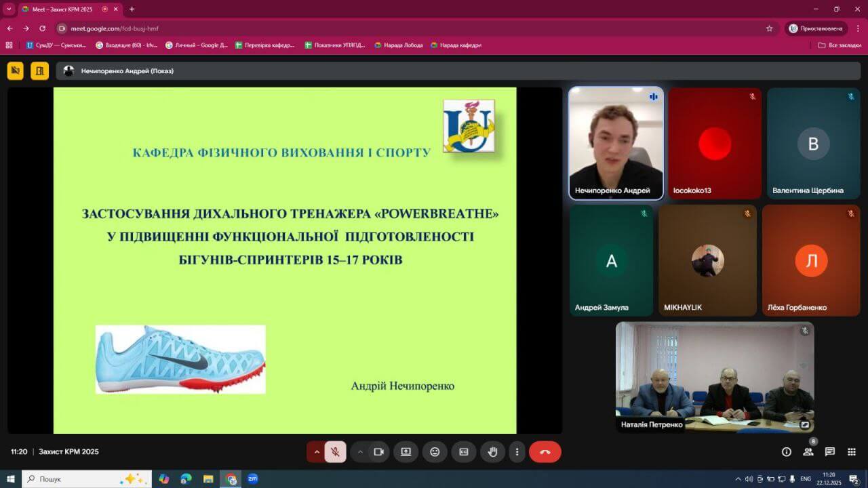Open the audio settings arrow beside microphone
The image size is (868, 488).
[316, 452]
